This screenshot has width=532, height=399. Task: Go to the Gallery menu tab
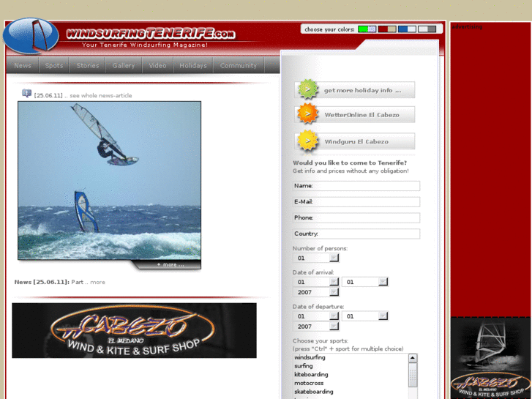point(124,66)
